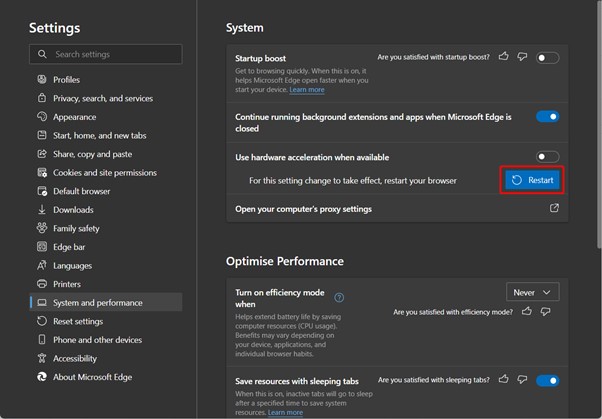
Task: Click the Languages icon
Action: (x=42, y=265)
